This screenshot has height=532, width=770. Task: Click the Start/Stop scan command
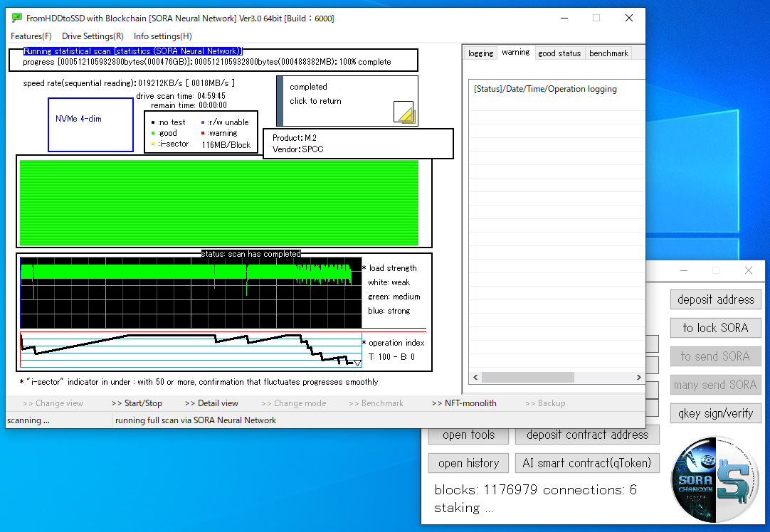[137, 403]
